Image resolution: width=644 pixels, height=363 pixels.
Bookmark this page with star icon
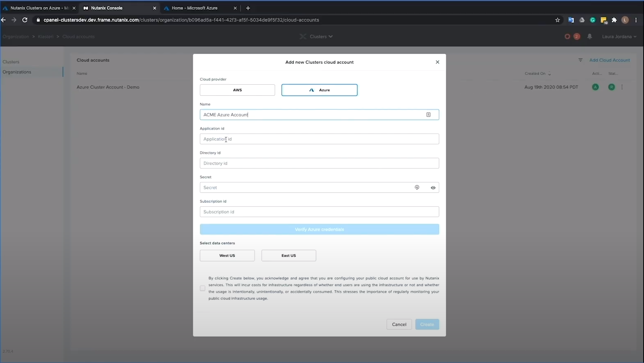pos(558,20)
